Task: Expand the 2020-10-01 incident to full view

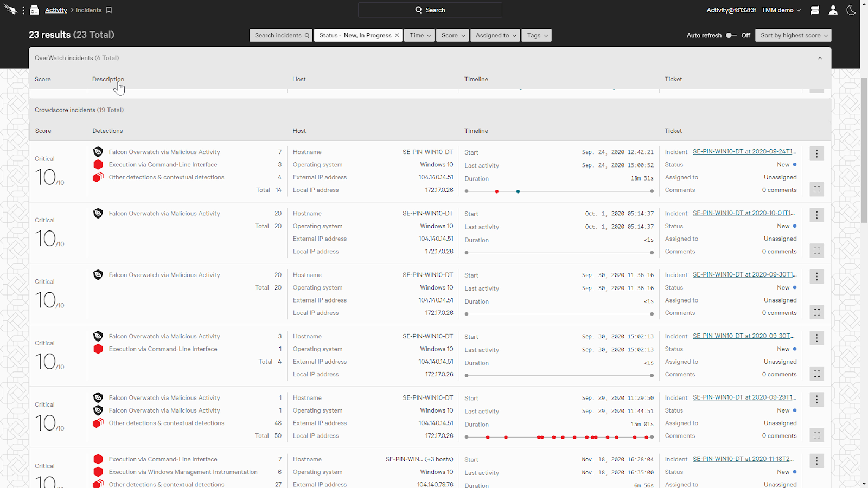Action: point(817,251)
